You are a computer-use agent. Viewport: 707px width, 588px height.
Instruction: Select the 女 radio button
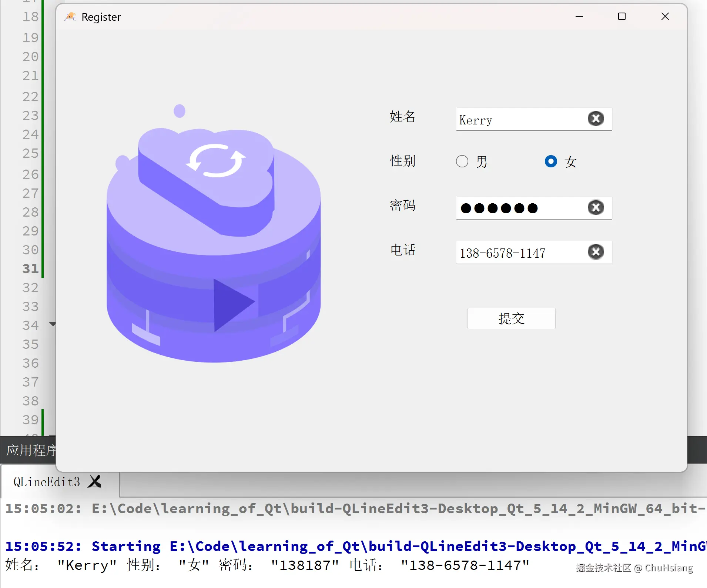point(551,161)
